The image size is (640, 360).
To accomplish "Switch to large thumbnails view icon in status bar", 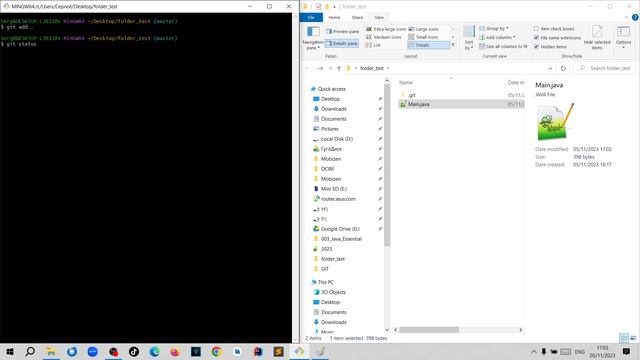I will 633,338.
